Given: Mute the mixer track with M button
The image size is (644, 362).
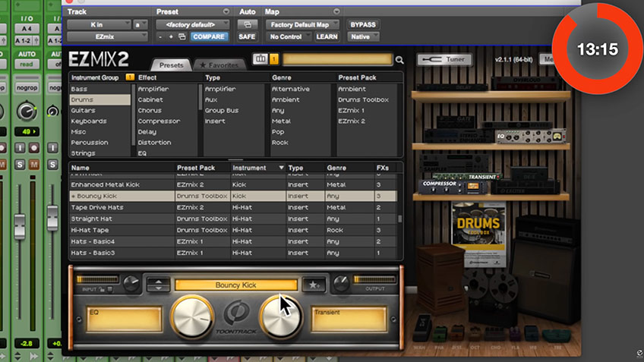Looking at the screenshot, I should click(34, 165).
